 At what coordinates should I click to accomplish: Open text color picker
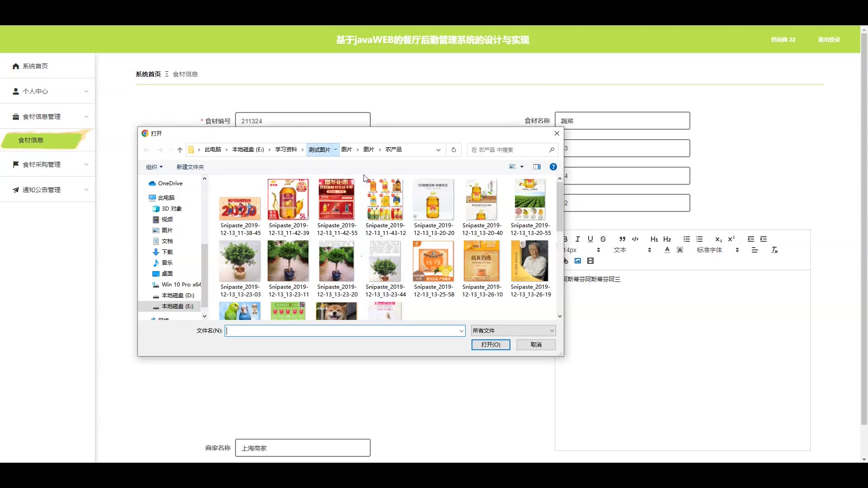667,250
